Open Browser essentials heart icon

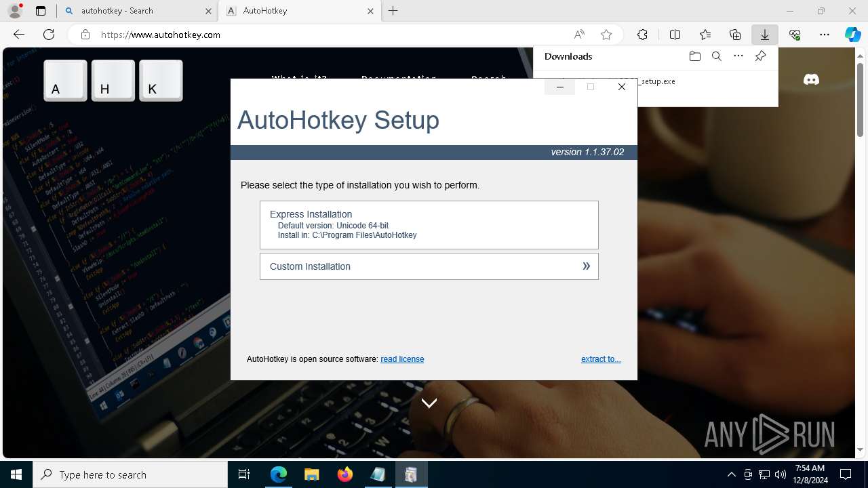click(x=795, y=35)
